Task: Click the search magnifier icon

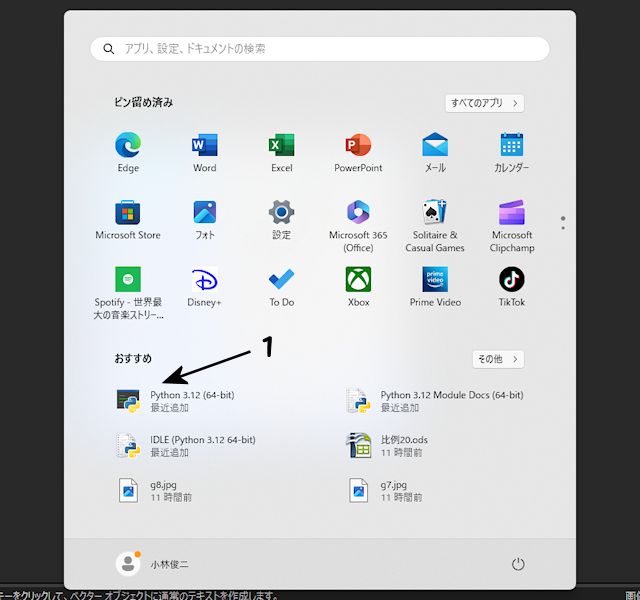Action: pos(108,49)
